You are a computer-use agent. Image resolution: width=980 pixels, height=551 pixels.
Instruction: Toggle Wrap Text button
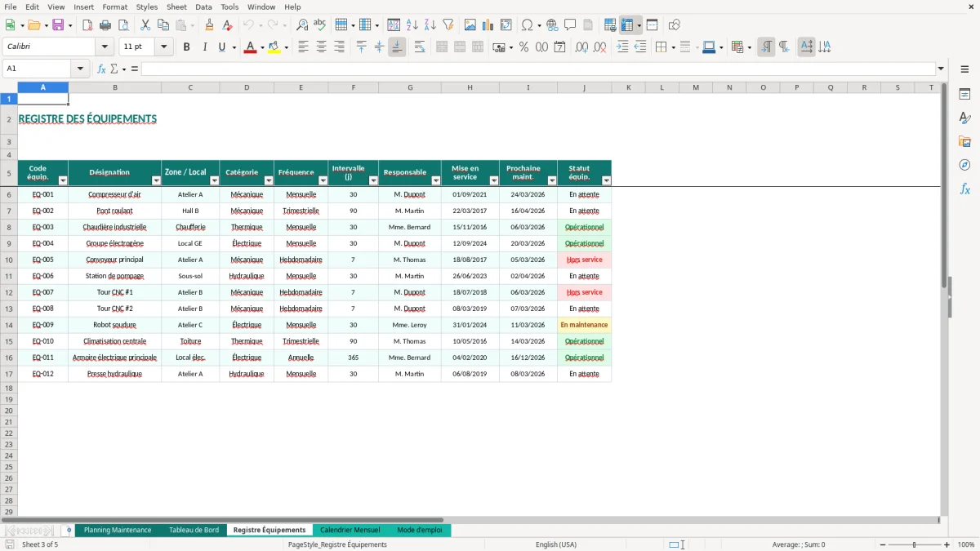(x=420, y=47)
